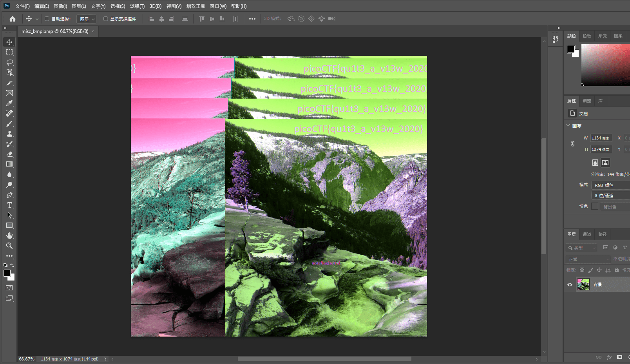
Task: Select the Hand tool
Action: tap(9, 235)
